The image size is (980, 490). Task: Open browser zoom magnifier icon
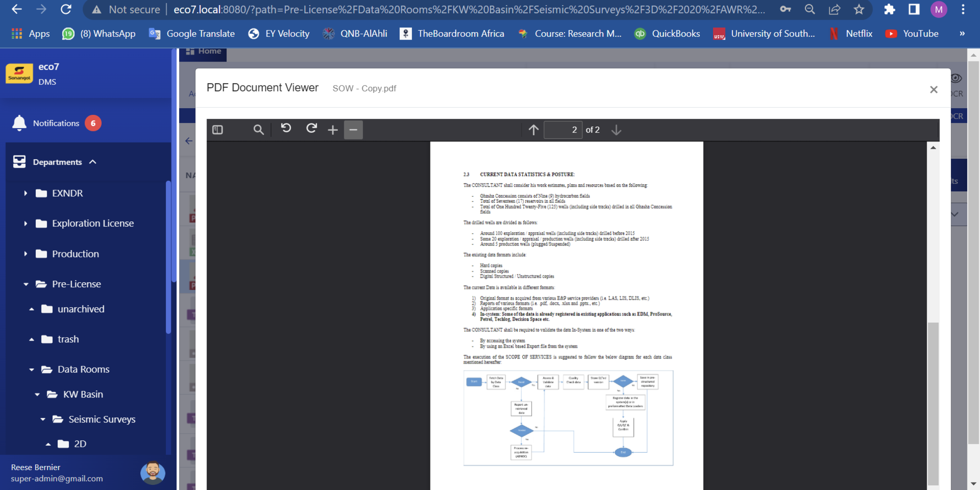point(809,9)
